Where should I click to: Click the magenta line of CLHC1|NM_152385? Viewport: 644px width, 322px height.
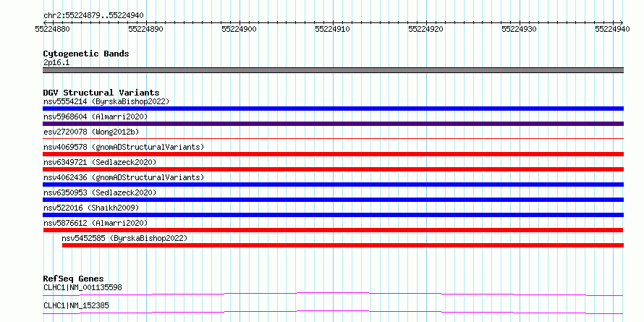tap(333, 312)
